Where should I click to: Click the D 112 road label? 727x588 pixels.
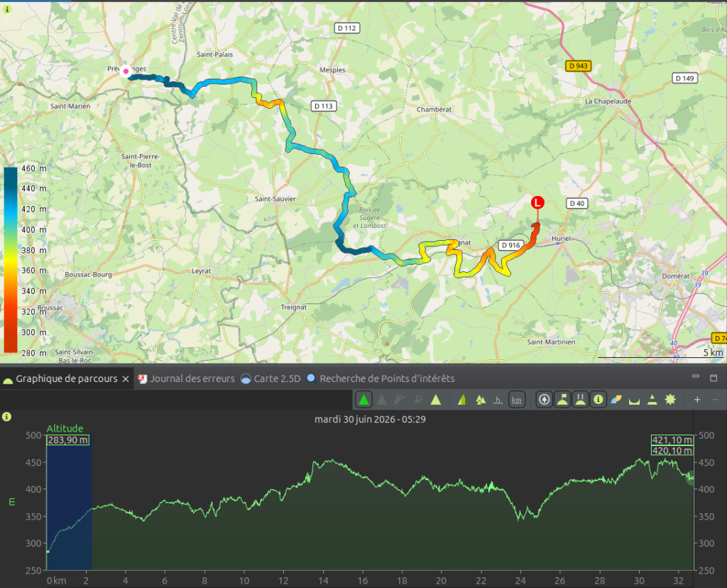tap(346, 28)
